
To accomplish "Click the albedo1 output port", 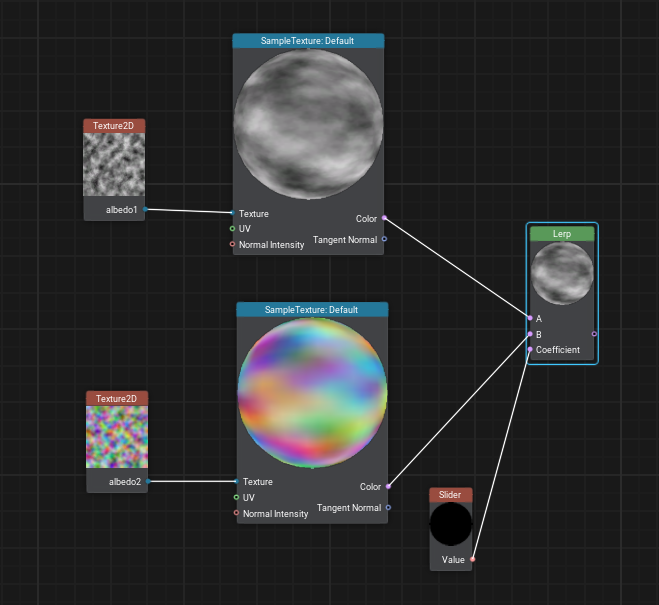I will point(145,209).
